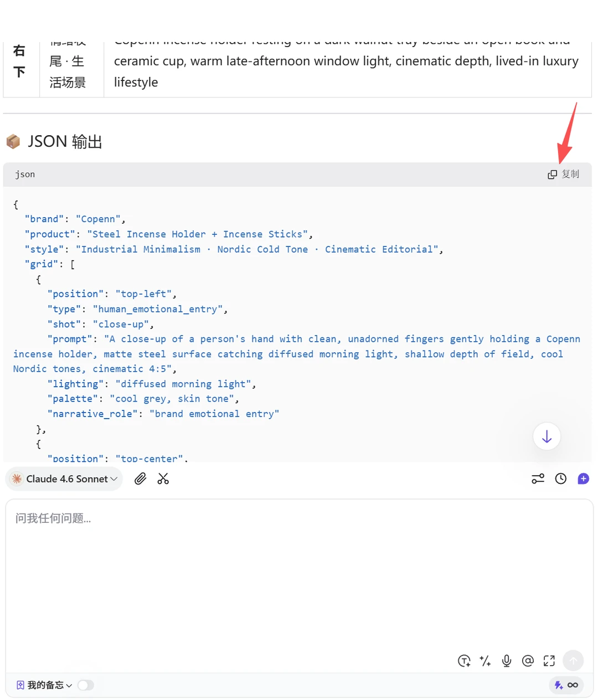Click the "json" language label
Image resolution: width=598 pixels, height=700 pixels.
25,174
